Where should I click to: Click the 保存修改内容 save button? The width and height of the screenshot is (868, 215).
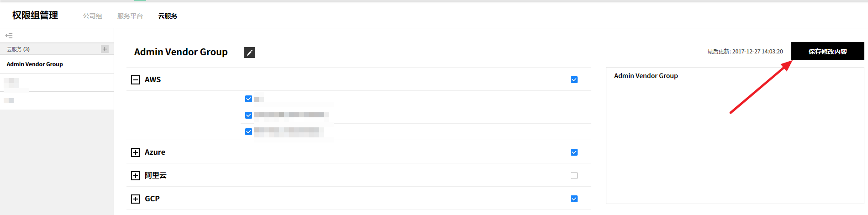click(x=827, y=52)
